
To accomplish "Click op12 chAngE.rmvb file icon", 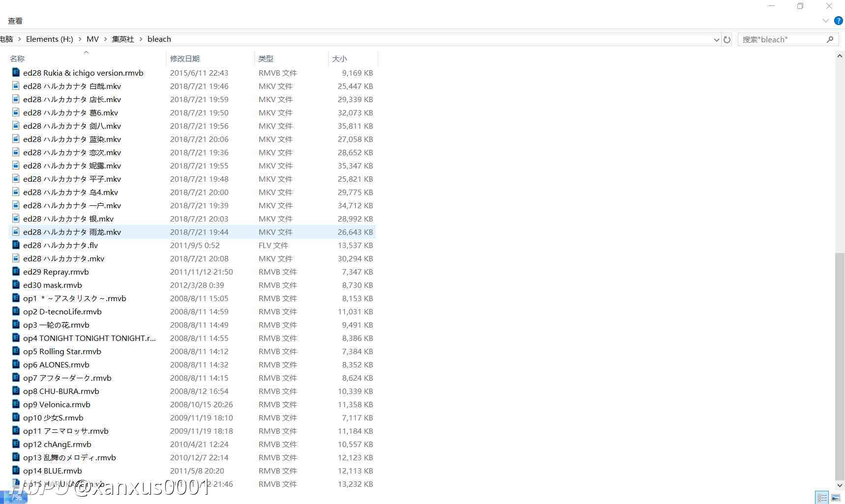I will (16, 444).
